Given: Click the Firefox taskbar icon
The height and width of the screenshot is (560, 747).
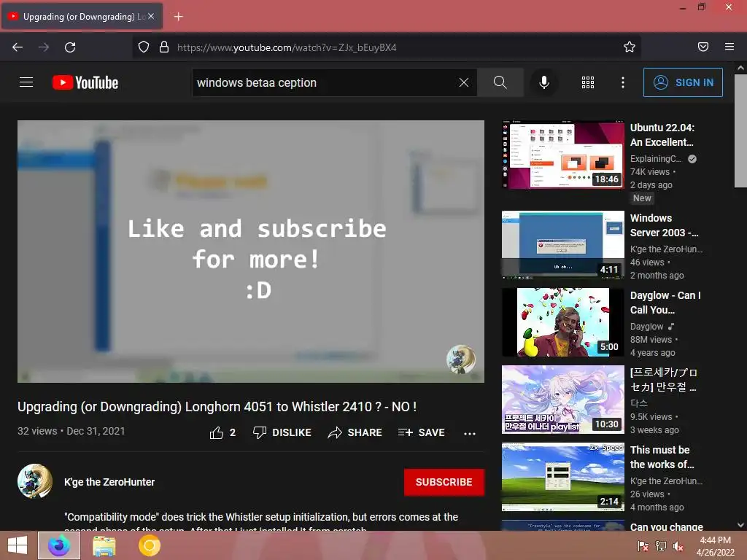Looking at the screenshot, I should pyautogui.click(x=59, y=545).
